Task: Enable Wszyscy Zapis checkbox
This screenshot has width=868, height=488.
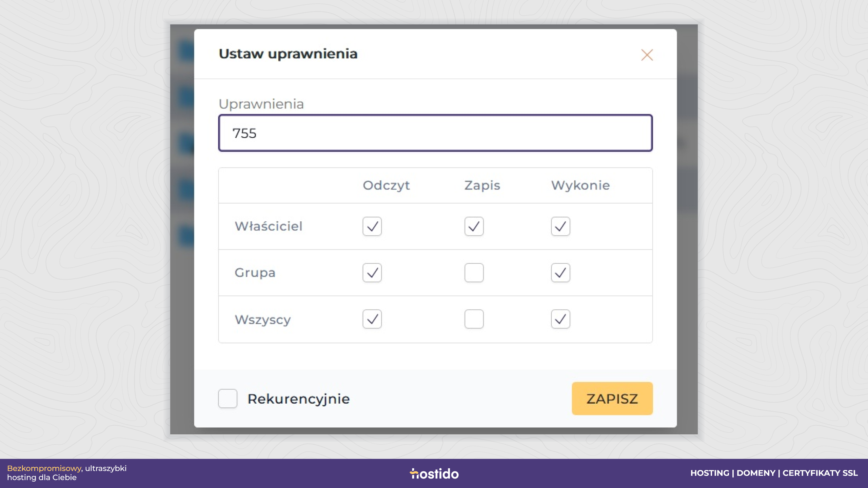Action: tap(474, 319)
